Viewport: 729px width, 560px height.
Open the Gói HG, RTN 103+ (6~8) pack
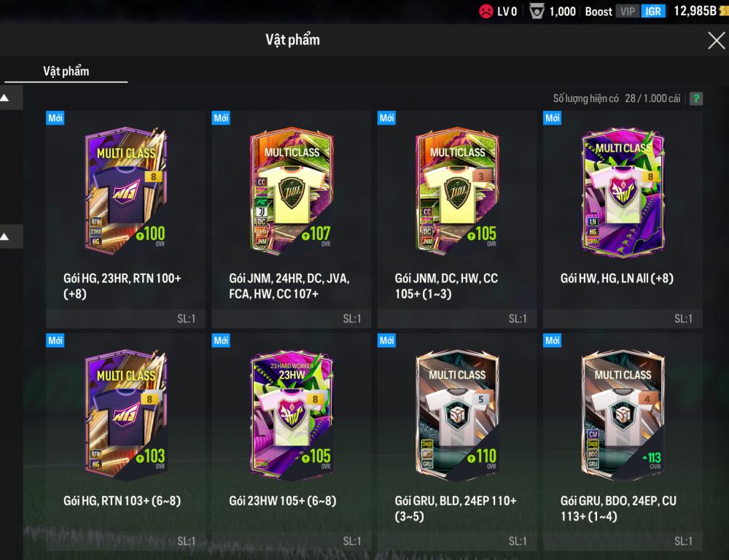point(125,442)
